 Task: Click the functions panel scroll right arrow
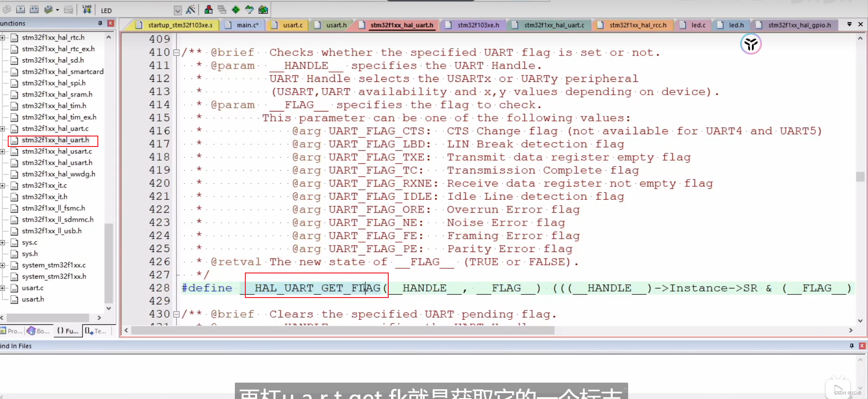tap(99, 318)
